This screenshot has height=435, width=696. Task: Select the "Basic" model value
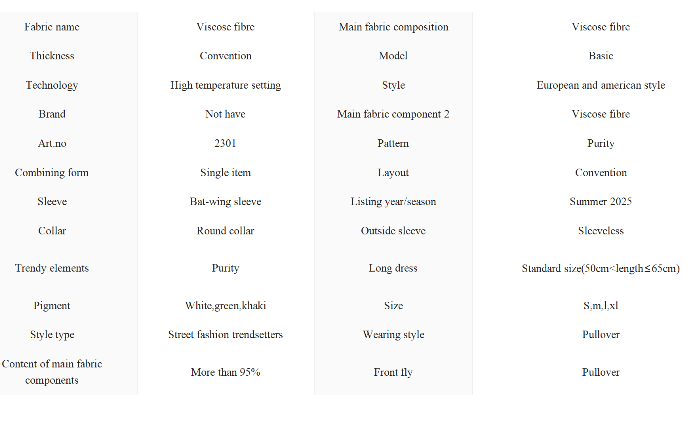pyautogui.click(x=600, y=56)
